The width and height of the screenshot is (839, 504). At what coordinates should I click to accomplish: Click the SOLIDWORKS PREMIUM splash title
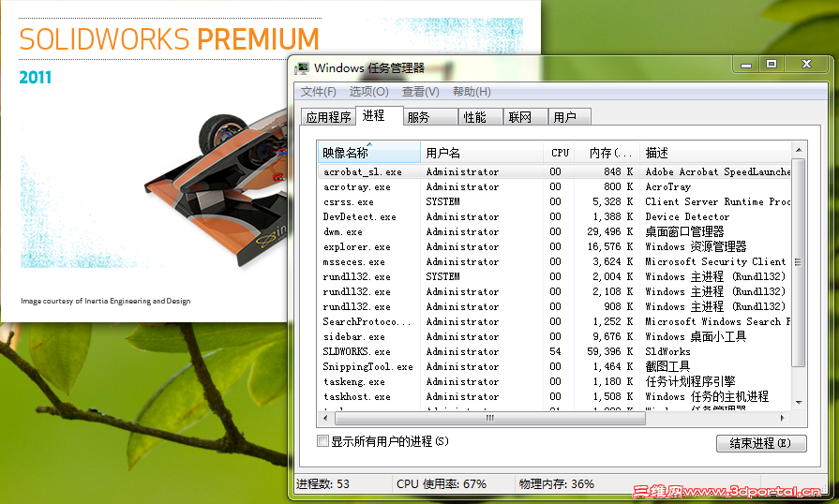[x=169, y=39]
